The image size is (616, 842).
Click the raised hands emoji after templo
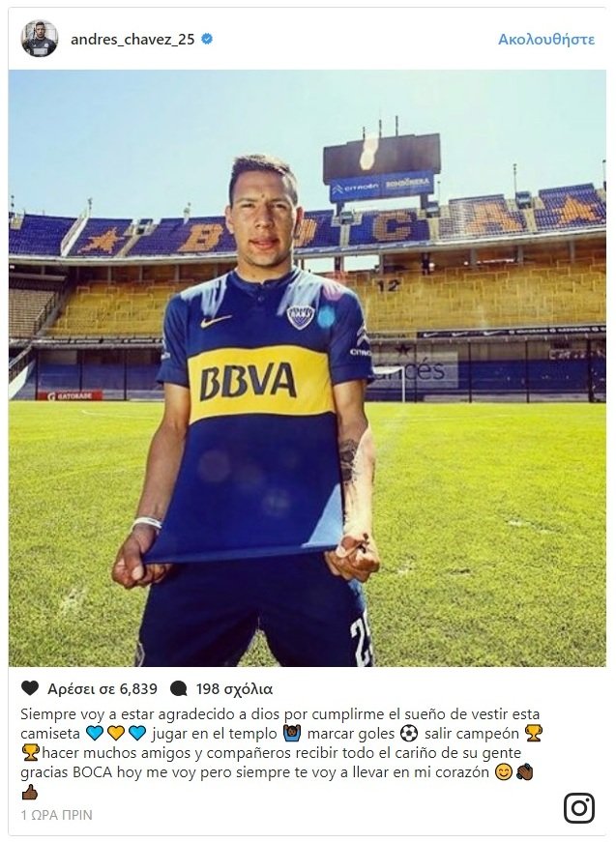(x=290, y=733)
